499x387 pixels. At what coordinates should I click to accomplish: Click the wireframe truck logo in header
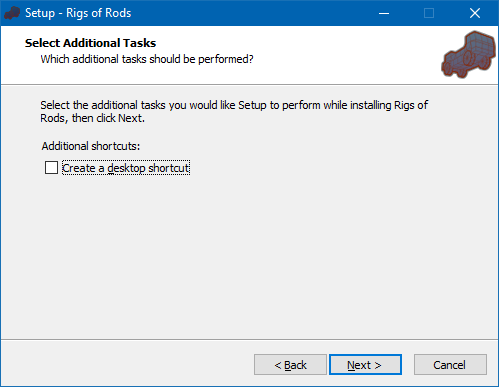click(x=468, y=55)
